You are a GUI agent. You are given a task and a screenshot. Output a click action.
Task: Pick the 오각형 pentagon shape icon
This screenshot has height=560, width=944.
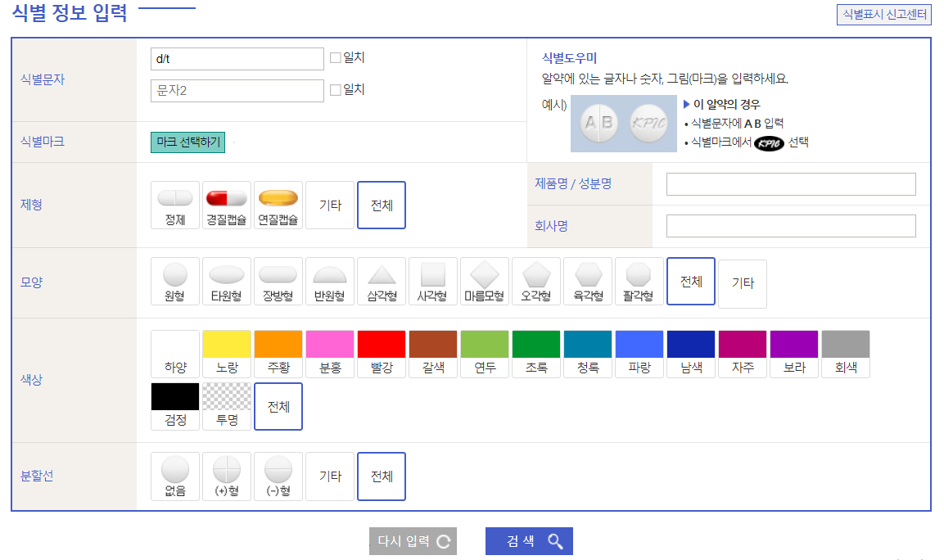535,281
